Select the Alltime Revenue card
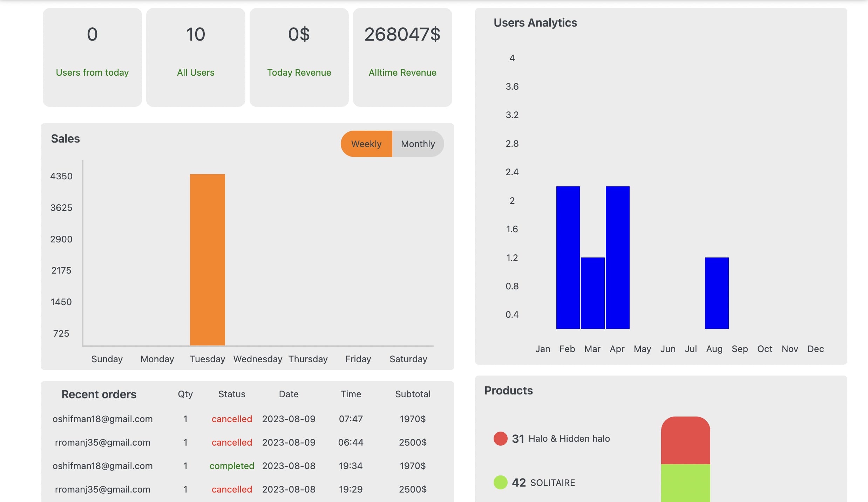 [402, 57]
